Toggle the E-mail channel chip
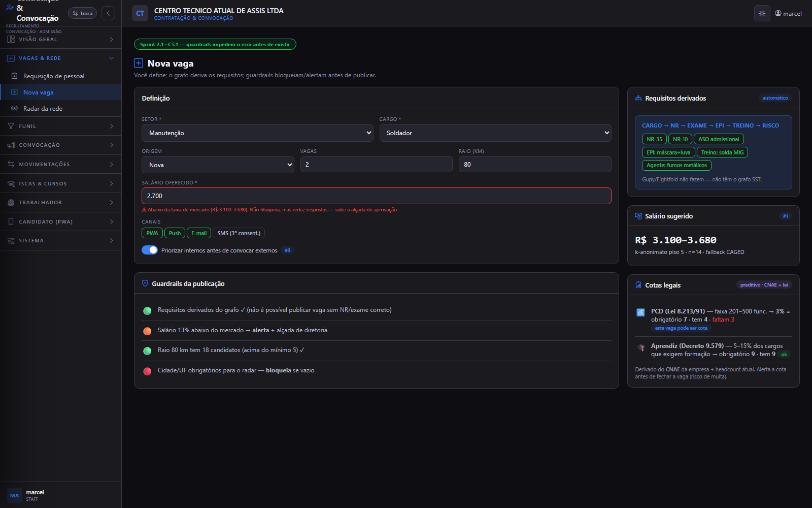 (199, 233)
